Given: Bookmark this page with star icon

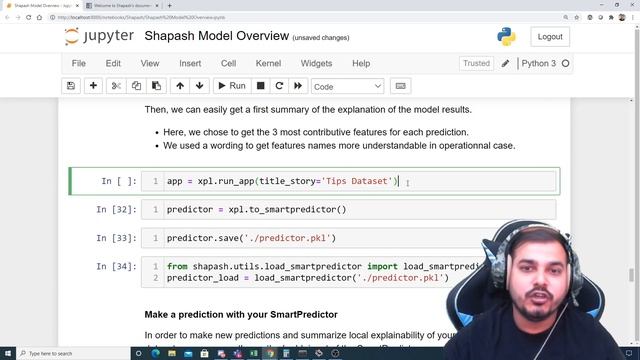Looking at the screenshot, I should [x=576, y=17].
